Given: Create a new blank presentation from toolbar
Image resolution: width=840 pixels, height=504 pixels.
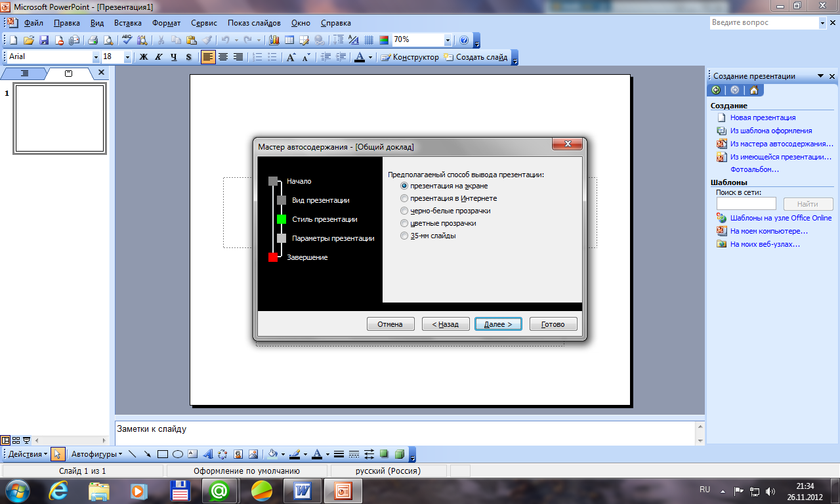Looking at the screenshot, I should 13,40.
